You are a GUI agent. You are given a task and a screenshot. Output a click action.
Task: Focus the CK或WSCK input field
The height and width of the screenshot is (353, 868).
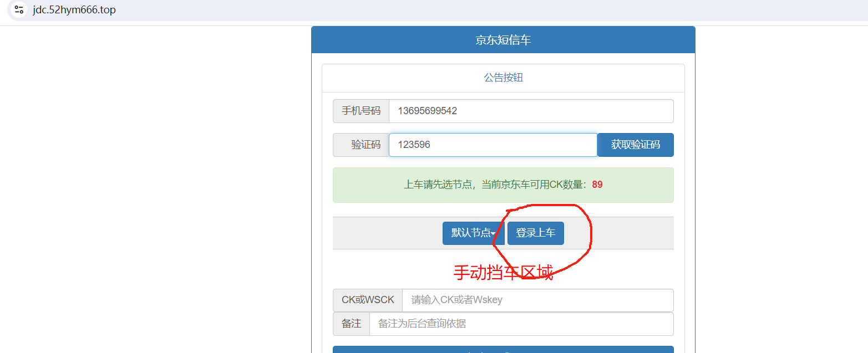(537, 300)
